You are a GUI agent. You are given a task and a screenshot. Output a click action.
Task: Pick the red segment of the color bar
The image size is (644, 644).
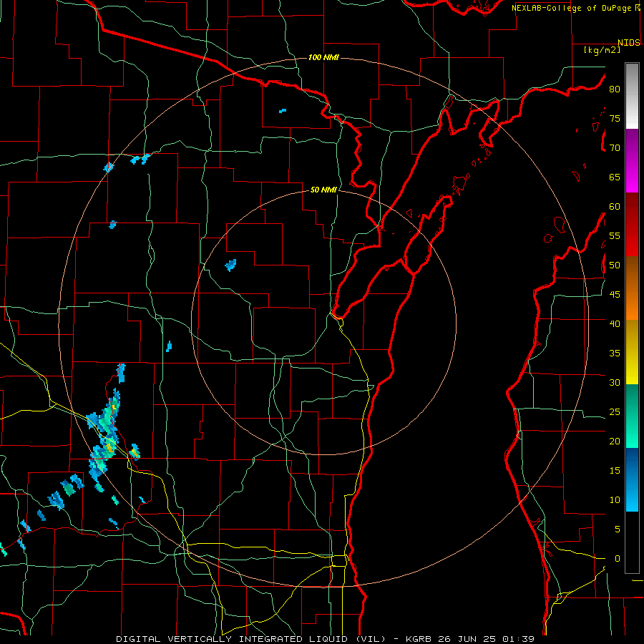pyautogui.click(x=632, y=225)
